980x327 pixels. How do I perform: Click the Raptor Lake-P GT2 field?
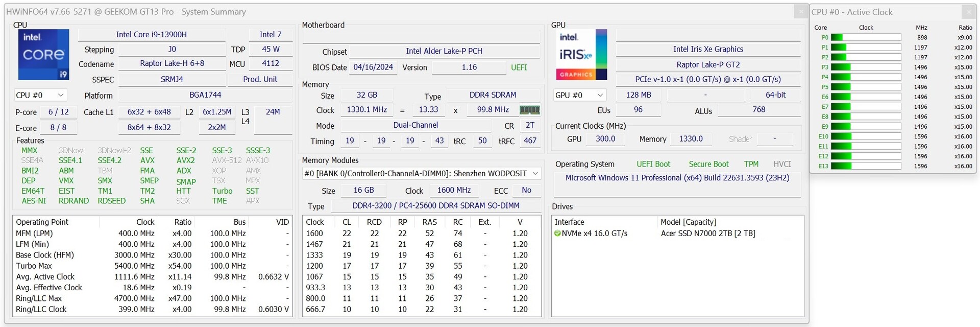tap(708, 65)
